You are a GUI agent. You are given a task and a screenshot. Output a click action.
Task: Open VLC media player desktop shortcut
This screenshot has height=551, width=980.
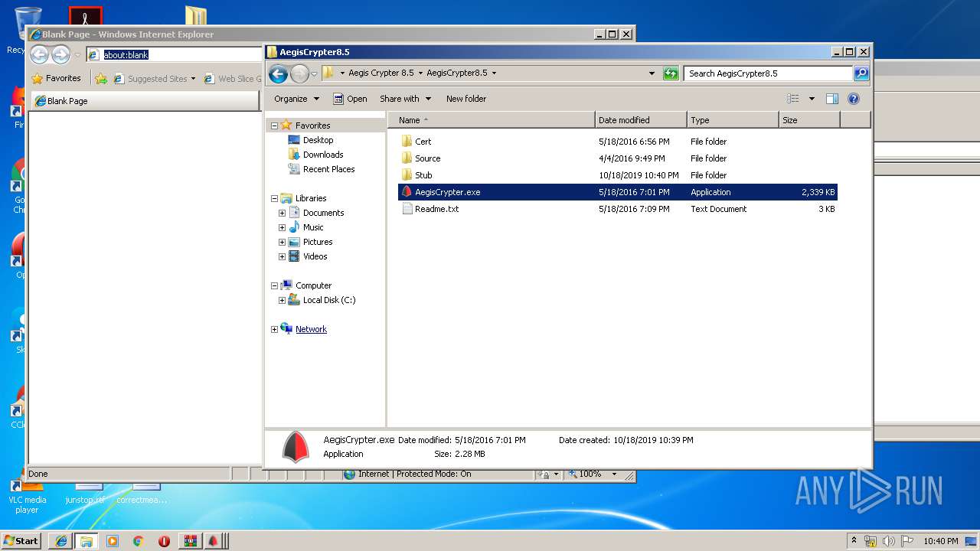click(27, 493)
